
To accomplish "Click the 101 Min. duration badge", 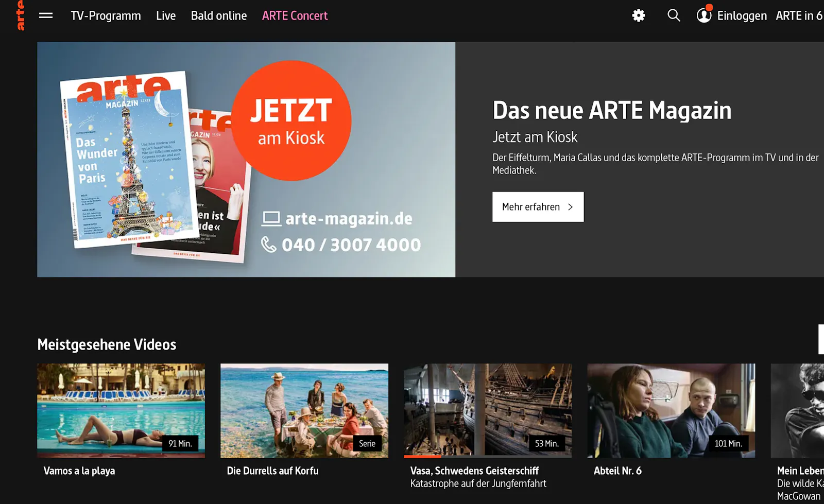I will pos(728,443).
